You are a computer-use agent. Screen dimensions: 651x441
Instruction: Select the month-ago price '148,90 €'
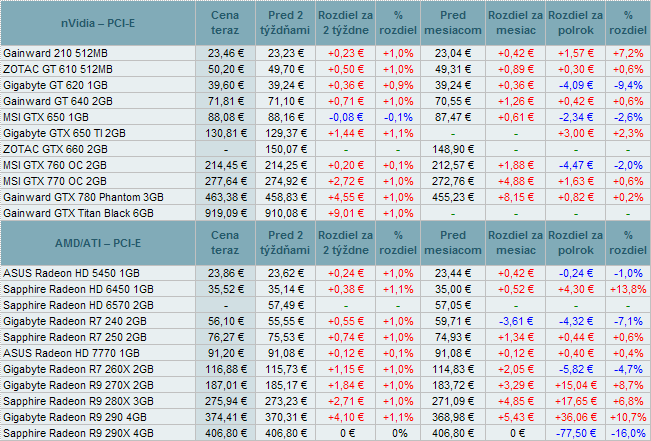(x=453, y=149)
